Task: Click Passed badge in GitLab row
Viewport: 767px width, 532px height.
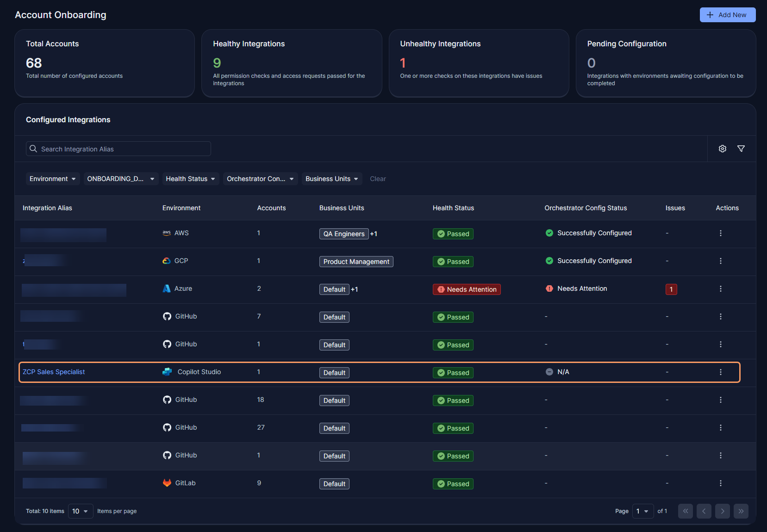Action: tap(453, 484)
